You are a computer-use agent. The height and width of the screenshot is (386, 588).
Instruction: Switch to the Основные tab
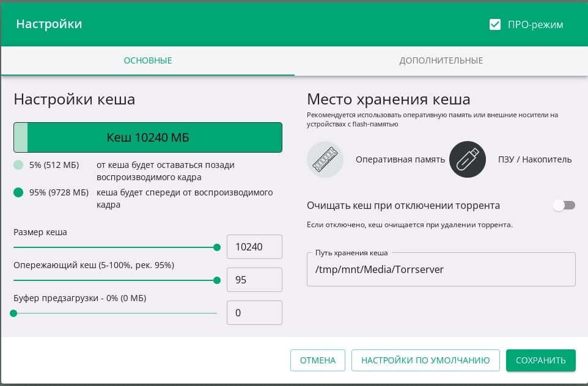pyautogui.click(x=147, y=60)
